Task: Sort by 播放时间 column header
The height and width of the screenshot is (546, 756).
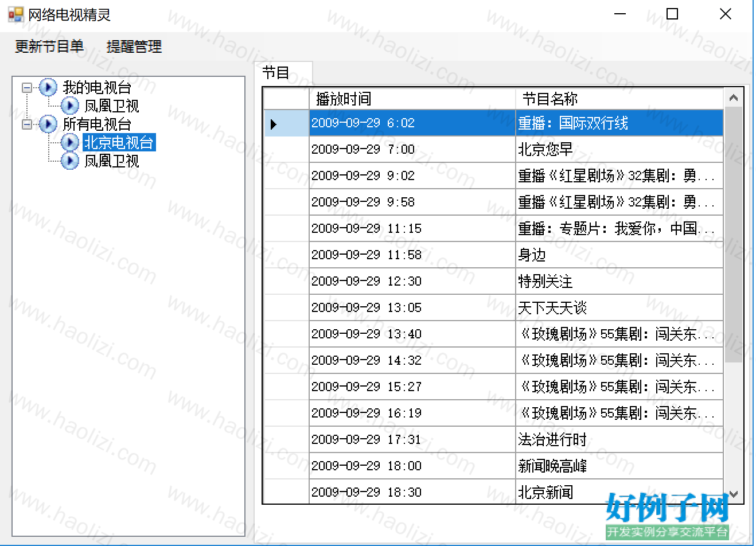Action: pyautogui.click(x=412, y=99)
